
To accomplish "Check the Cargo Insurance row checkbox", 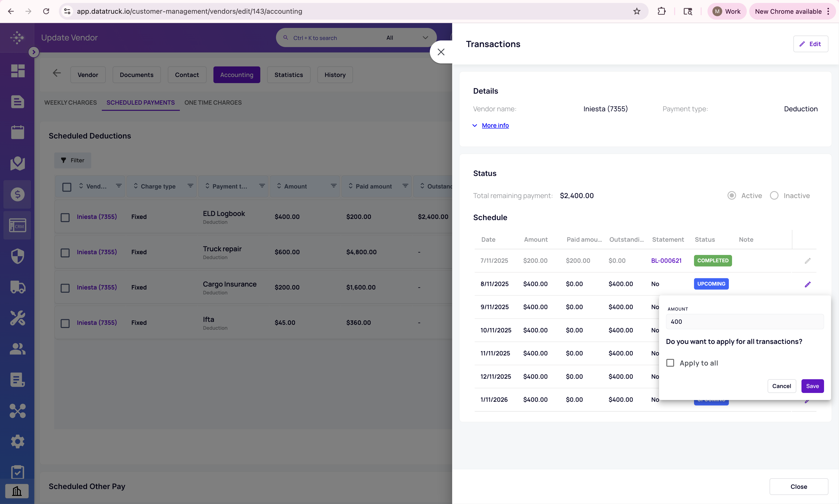I will click(65, 288).
